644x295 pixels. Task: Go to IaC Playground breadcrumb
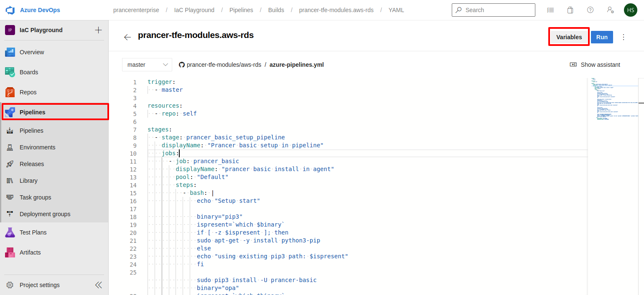pyautogui.click(x=194, y=10)
